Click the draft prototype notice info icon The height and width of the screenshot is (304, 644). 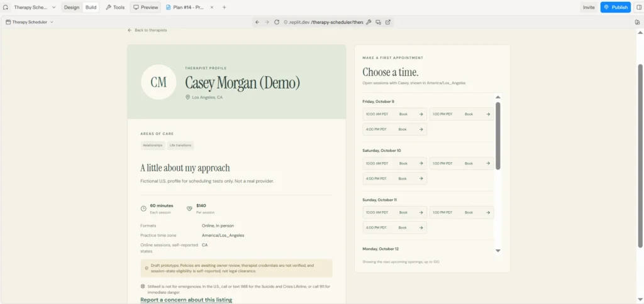tap(147, 268)
